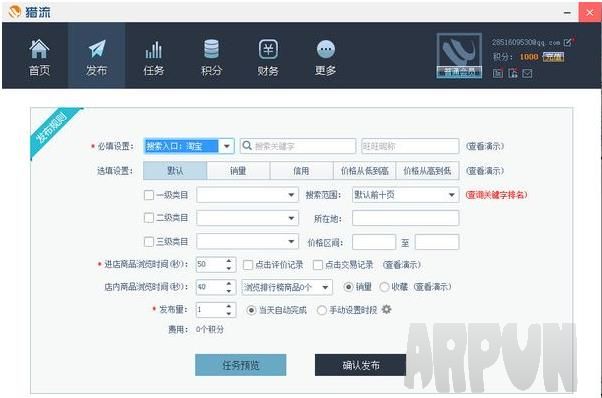
Task: Click the 任务预览 button
Action: [241, 365]
